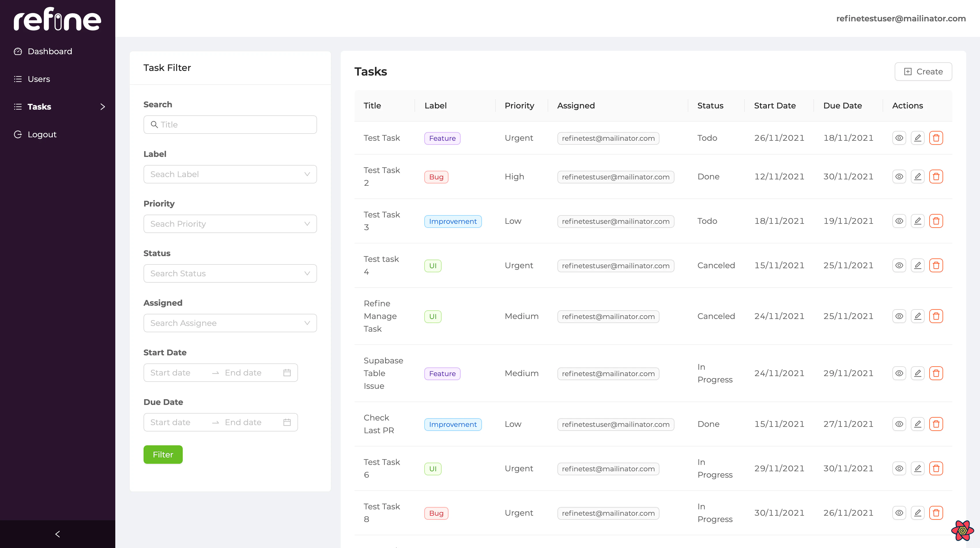Viewport: 980px width, 548px height.
Task: Click eye icon for Test Task 6
Action: point(899,468)
